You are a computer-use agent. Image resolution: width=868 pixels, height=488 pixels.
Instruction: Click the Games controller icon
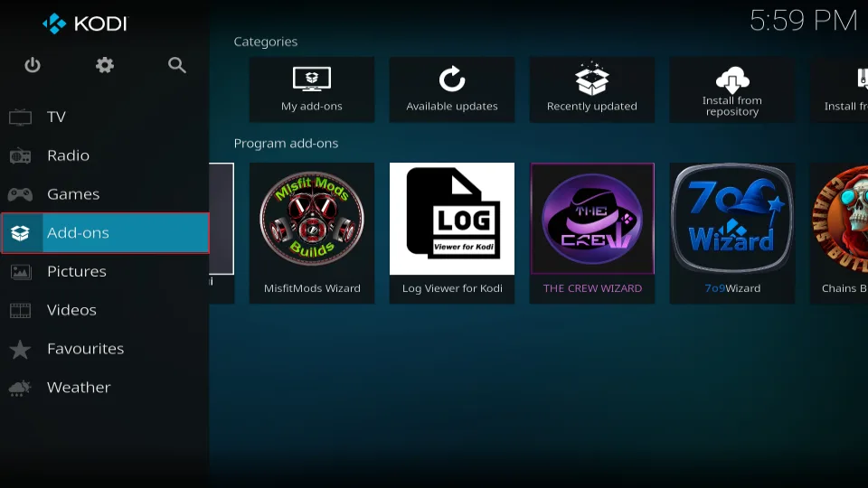[x=21, y=194]
